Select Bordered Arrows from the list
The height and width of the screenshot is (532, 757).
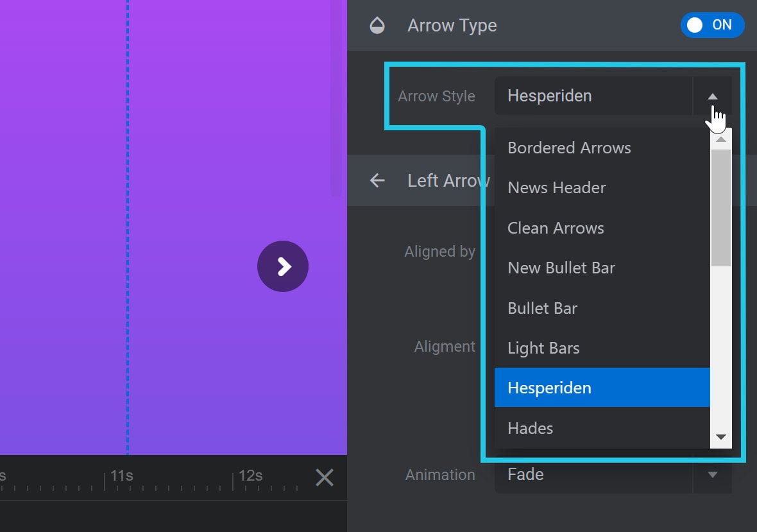coord(602,148)
